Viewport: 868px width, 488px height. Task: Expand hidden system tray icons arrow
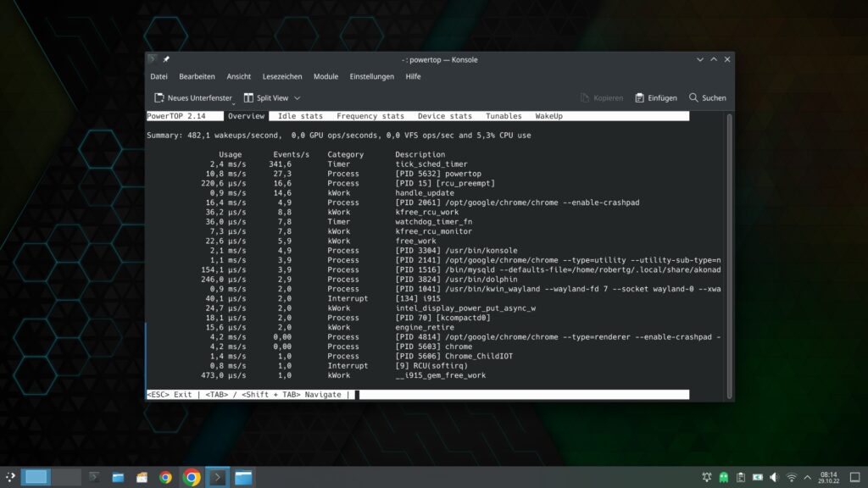point(808,477)
